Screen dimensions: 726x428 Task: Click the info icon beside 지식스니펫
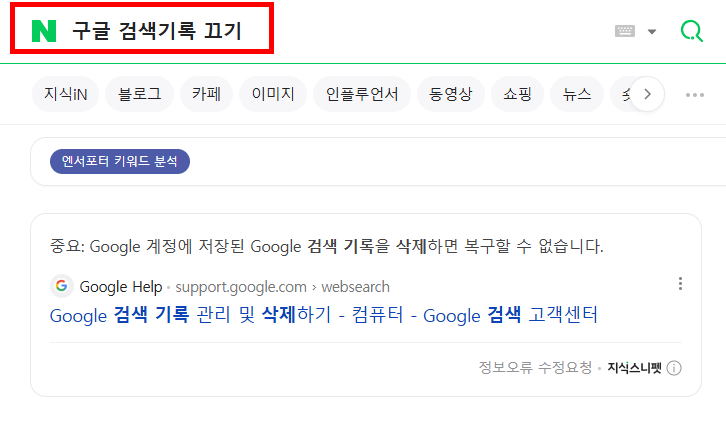point(674,368)
